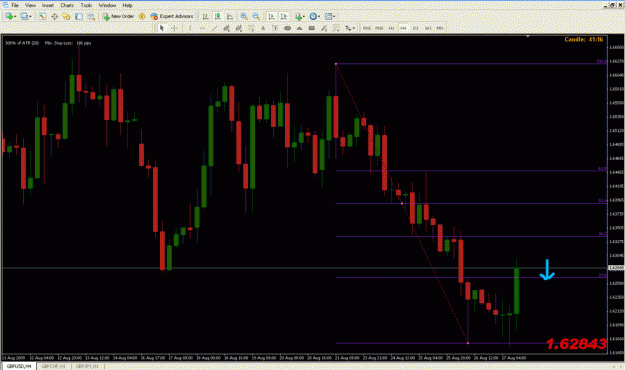Click the chart shift triangle marker
Screen dimensions: 625x370
pos(528,36)
